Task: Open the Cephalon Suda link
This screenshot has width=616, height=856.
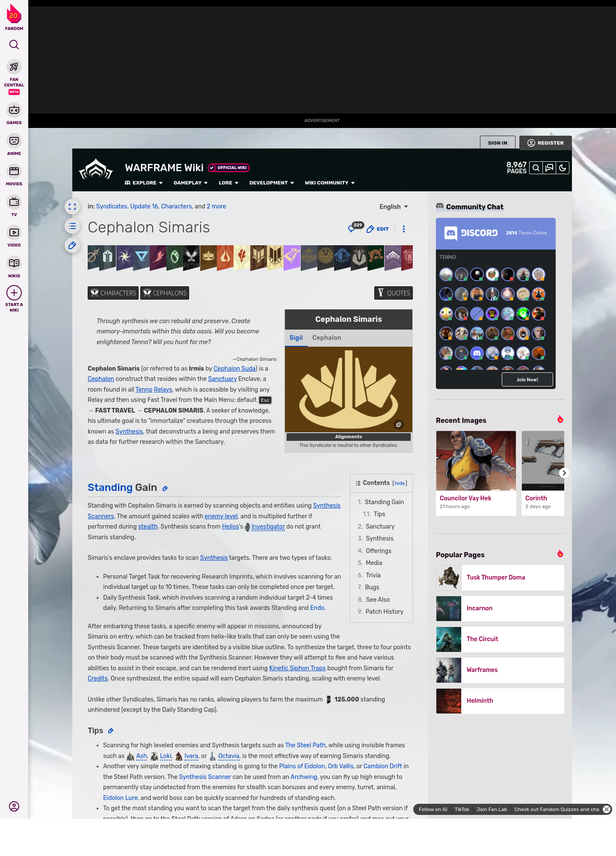Action: click(x=234, y=369)
